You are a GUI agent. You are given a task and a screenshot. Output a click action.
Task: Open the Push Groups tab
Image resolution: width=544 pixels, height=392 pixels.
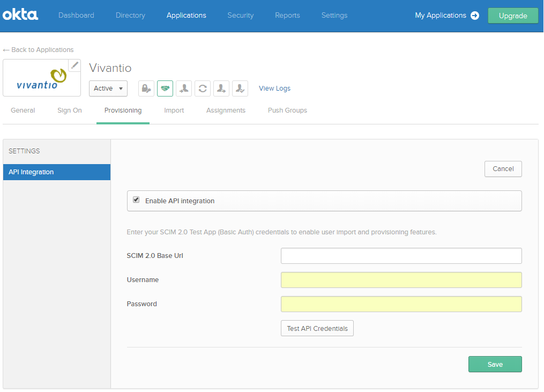coord(288,110)
